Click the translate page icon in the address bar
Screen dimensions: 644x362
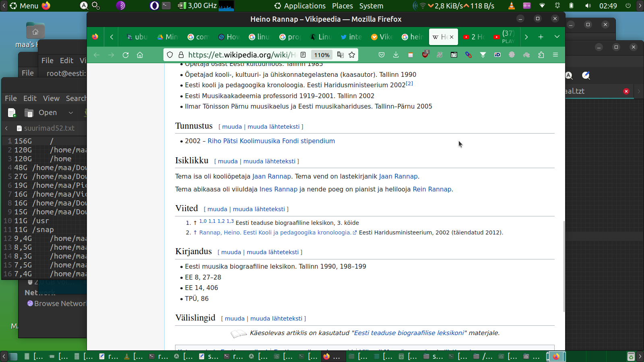point(341,55)
